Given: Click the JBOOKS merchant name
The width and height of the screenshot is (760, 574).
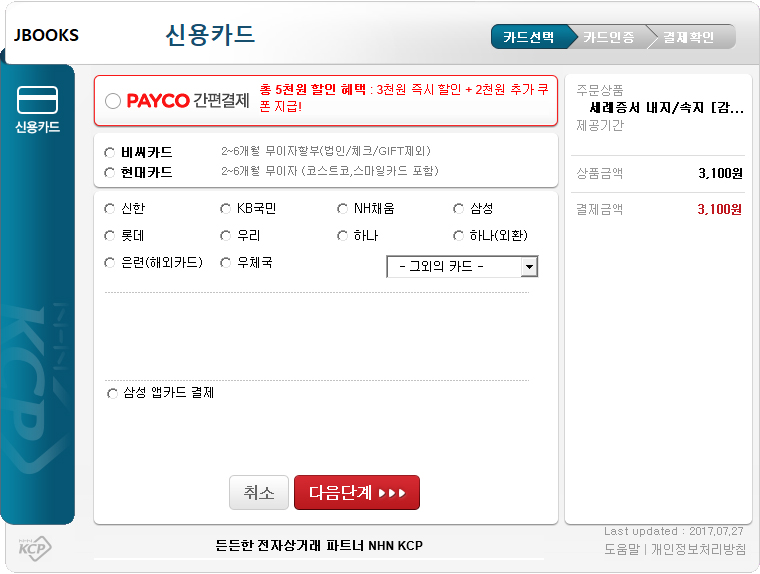Looking at the screenshot, I should [x=46, y=35].
